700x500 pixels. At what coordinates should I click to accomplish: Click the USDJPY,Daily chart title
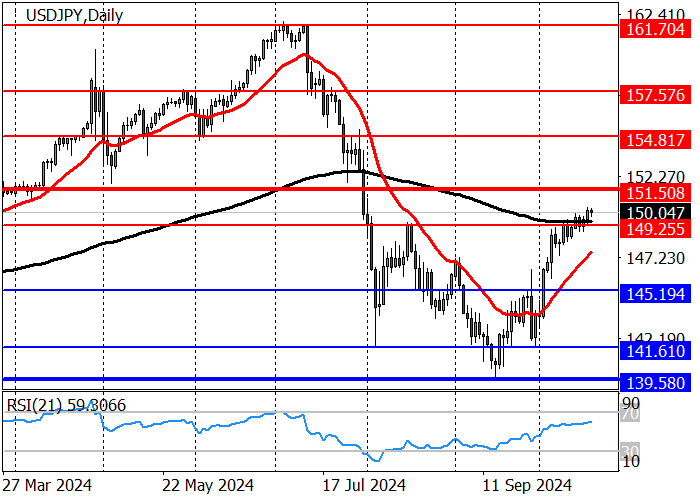click(x=74, y=16)
